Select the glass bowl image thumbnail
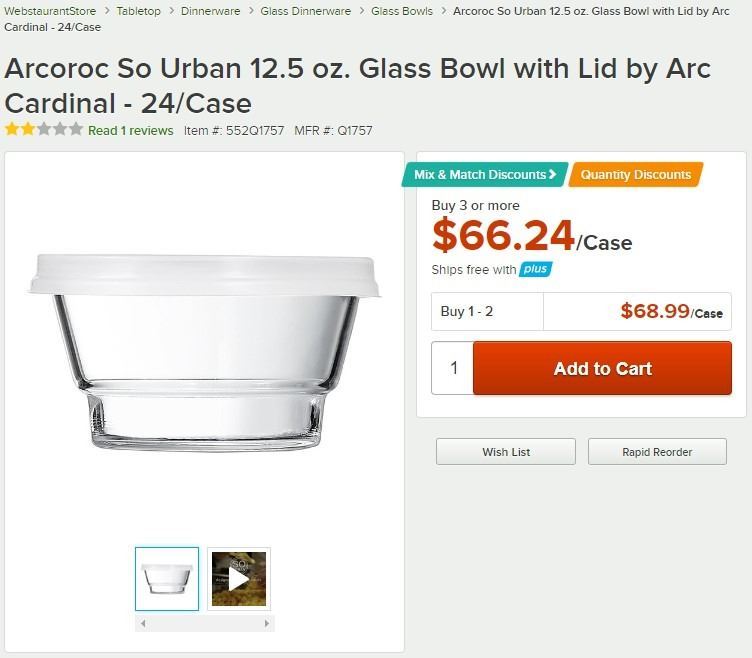The height and width of the screenshot is (658, 752). point(167,578)
